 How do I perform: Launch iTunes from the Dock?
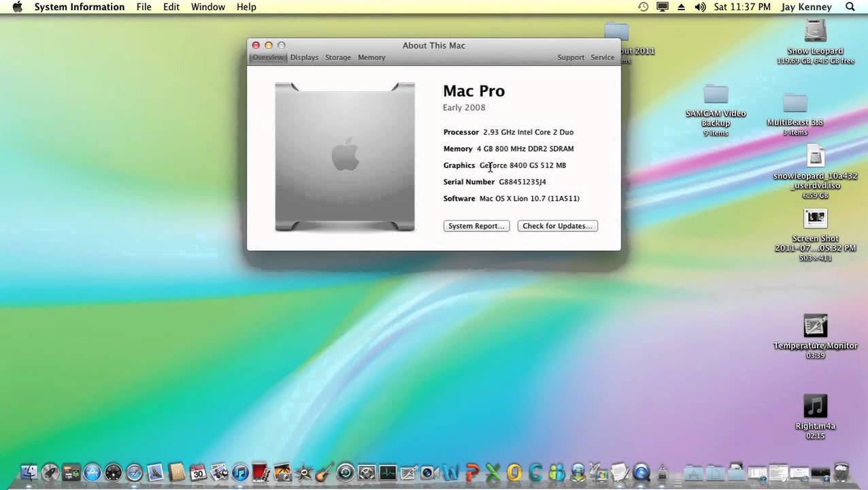240,472
